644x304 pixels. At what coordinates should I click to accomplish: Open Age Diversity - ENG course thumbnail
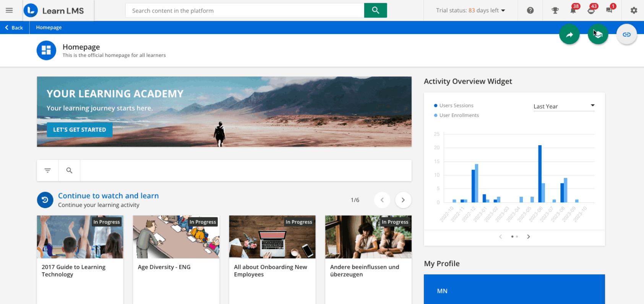176,237
